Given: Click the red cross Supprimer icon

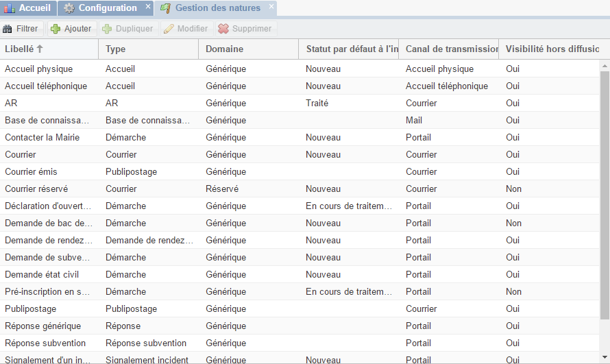Looking at the screenshot, I should [x=223, y=29].
